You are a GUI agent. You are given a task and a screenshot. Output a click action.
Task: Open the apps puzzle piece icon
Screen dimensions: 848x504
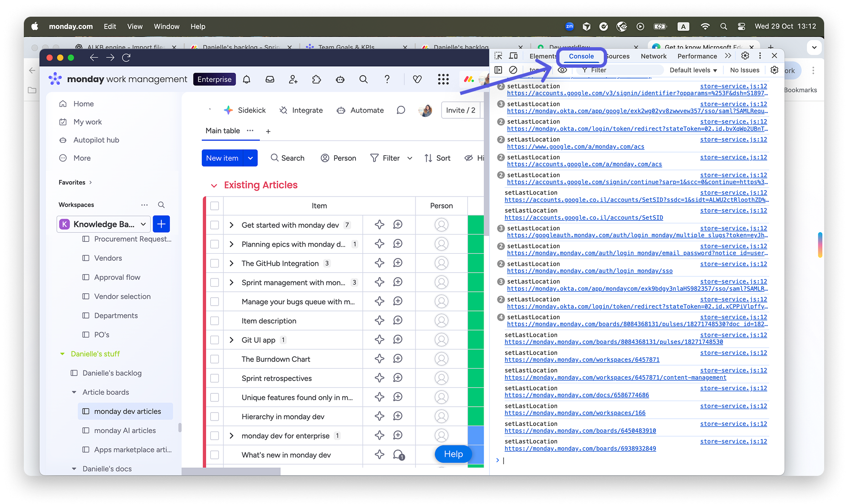click(x=317, y=79)
